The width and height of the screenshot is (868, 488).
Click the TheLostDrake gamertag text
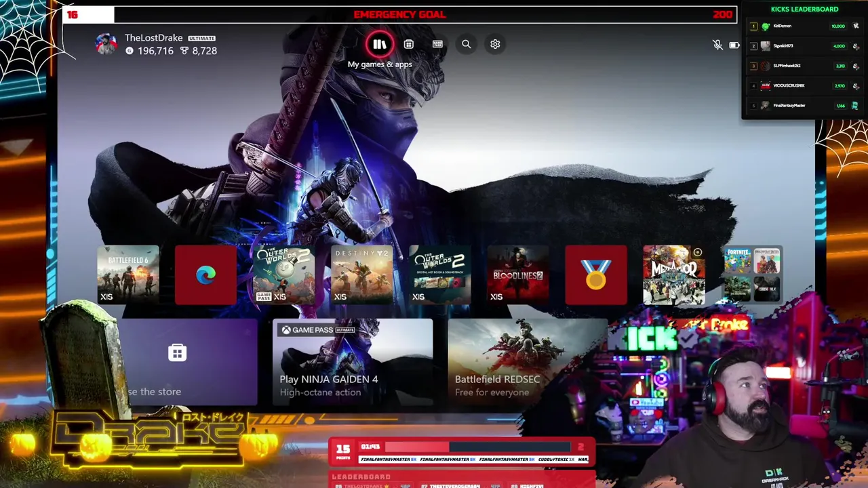(154, 38)
